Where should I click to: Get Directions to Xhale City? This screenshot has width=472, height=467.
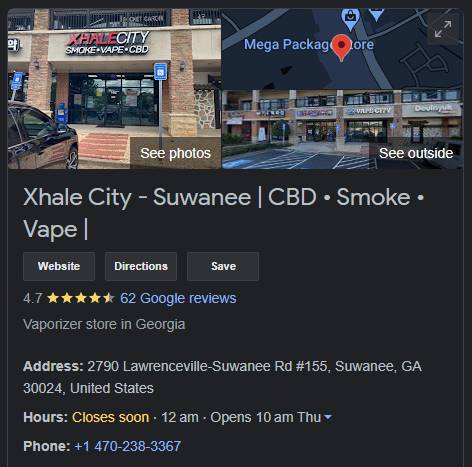point(141,266)
